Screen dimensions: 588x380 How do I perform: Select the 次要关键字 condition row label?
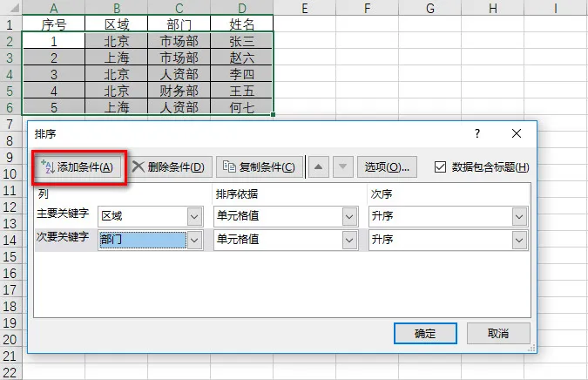pyautogui.click(x=63, y=237)
